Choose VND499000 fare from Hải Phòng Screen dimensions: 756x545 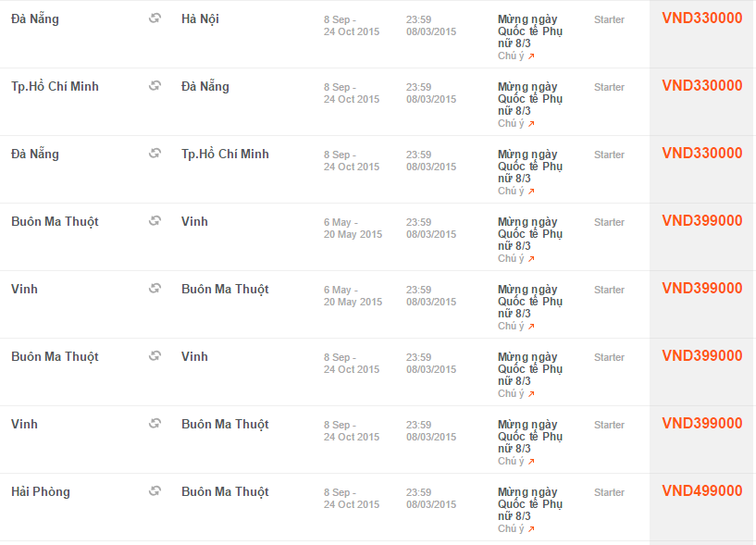702,490
